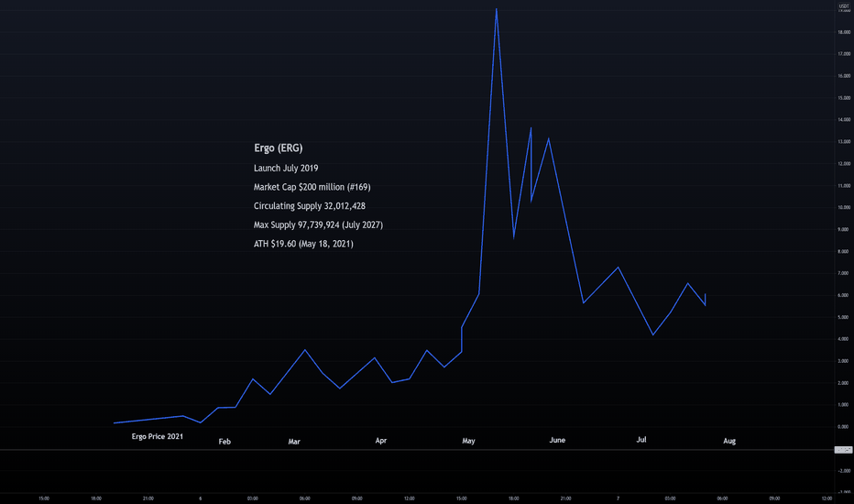Viewport: 854px width, 504px height.
Task: Click the 5.000 price axis label
Action: [844, 317]
